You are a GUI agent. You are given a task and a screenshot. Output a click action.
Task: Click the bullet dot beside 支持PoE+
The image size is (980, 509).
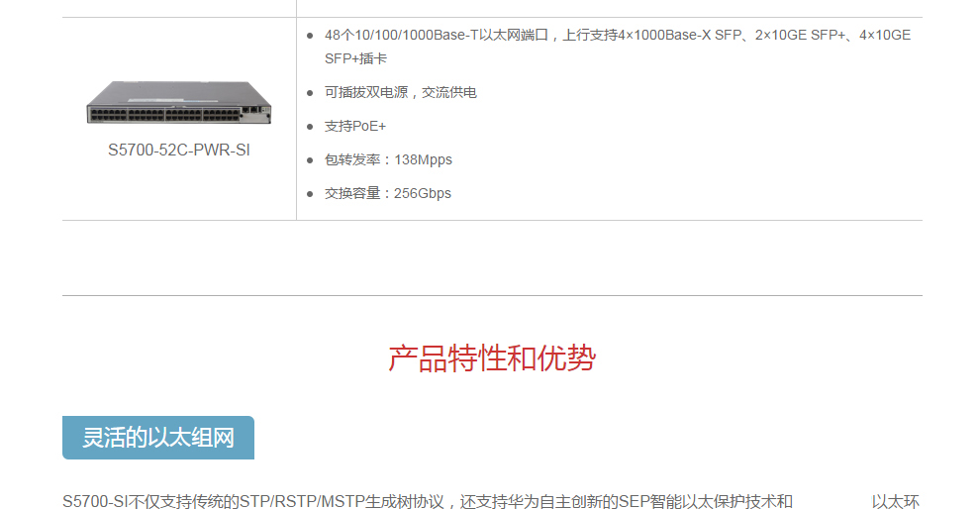click(310, 127)
